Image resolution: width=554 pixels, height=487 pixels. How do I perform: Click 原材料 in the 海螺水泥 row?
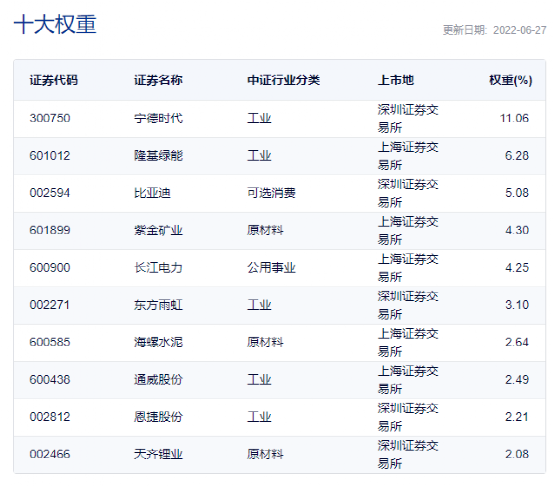[x=265, y=342]
